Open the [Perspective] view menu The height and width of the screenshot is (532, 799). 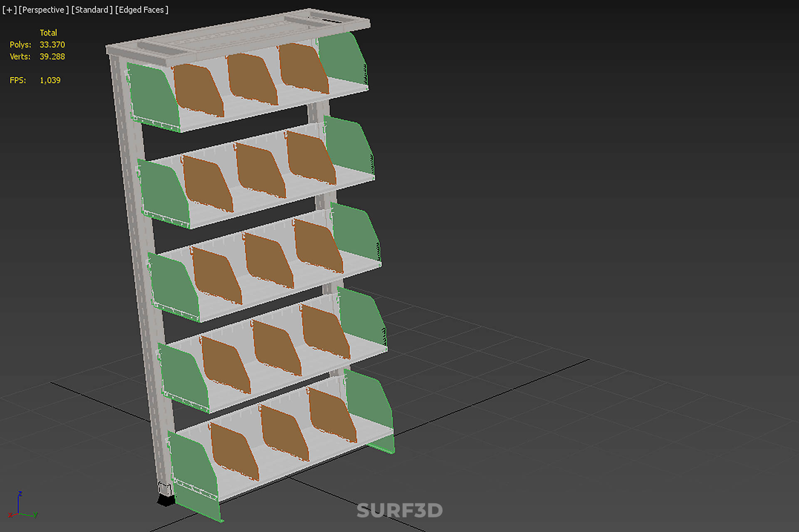44,10
